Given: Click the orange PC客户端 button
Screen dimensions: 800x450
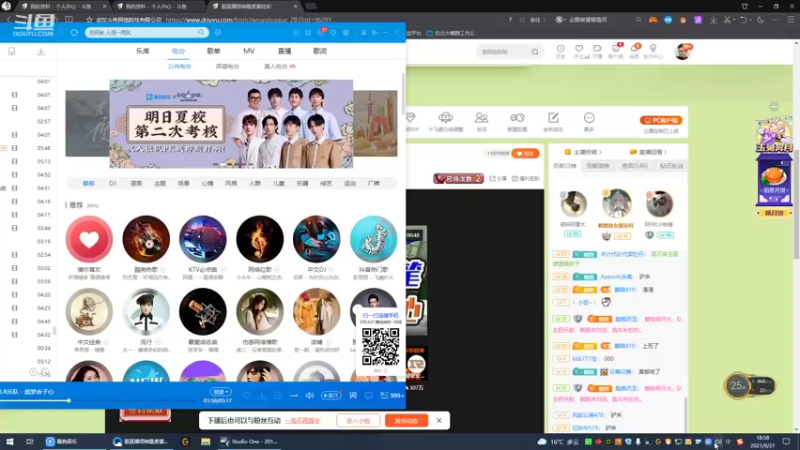Looking at the screenshot, I should click(x=661, y=120).
